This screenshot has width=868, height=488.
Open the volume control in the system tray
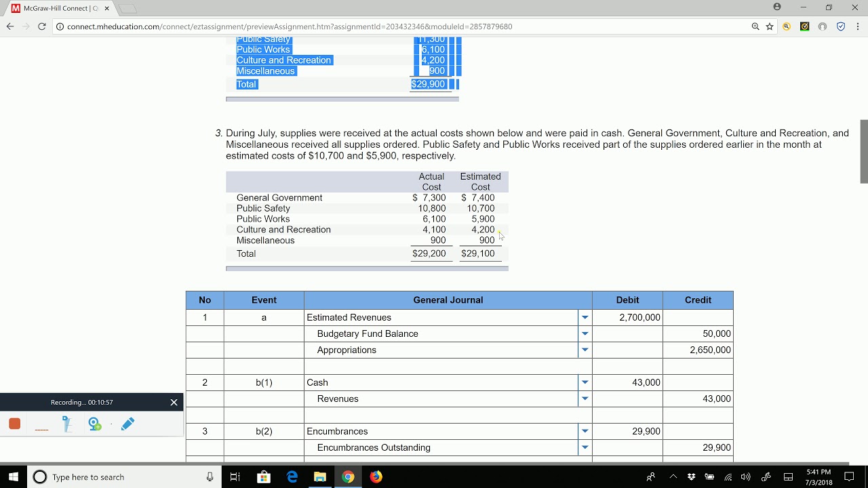tap(746, 477)
